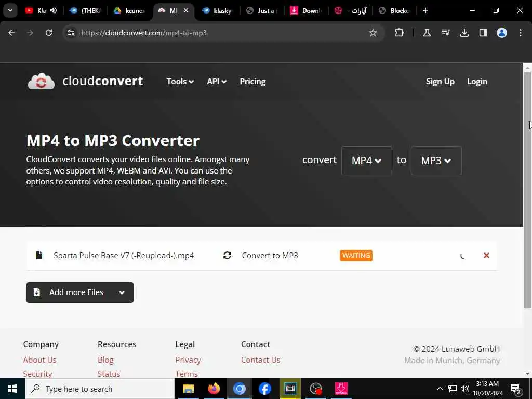Screen dimensions: 532x399
Task: Switch to the kcunex Google Drive tab
Action: pyautogui.click(x=129, y=10)
